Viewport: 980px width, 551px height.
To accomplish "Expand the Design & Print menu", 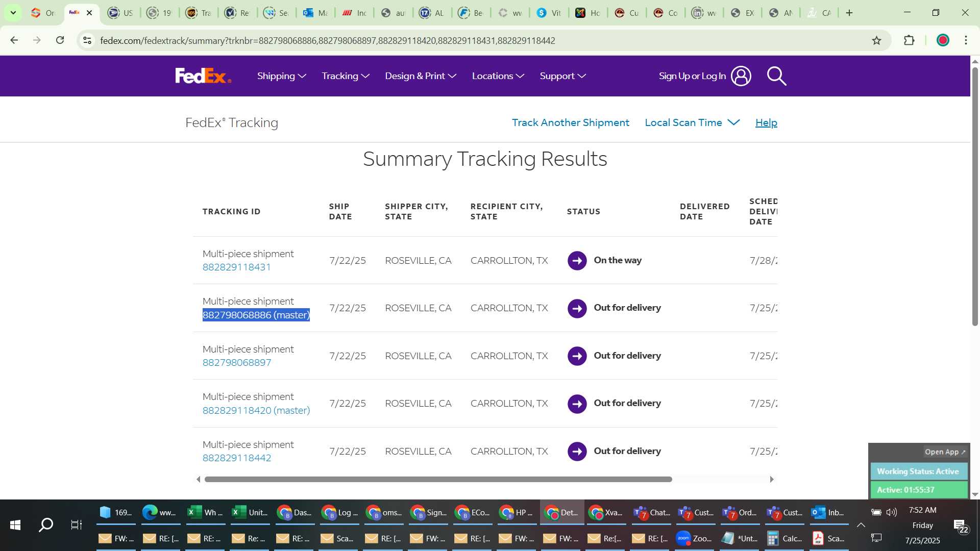I will click(x=421, y=76).
